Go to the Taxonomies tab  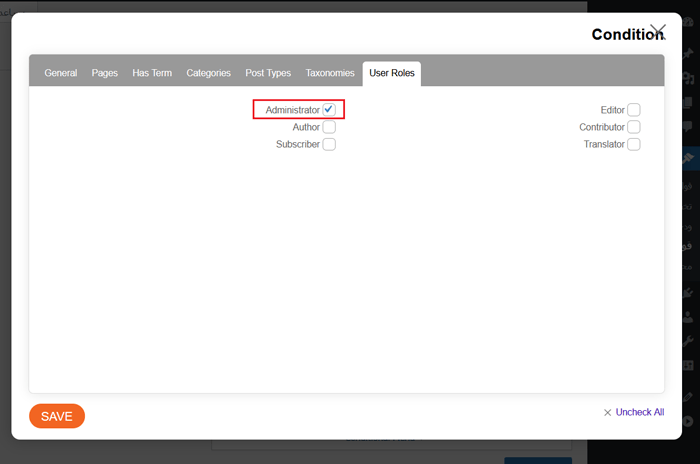[x=330, y=73]
